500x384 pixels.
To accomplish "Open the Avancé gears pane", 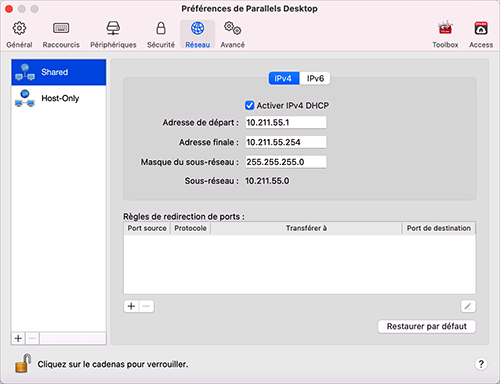I will (233, 35).
